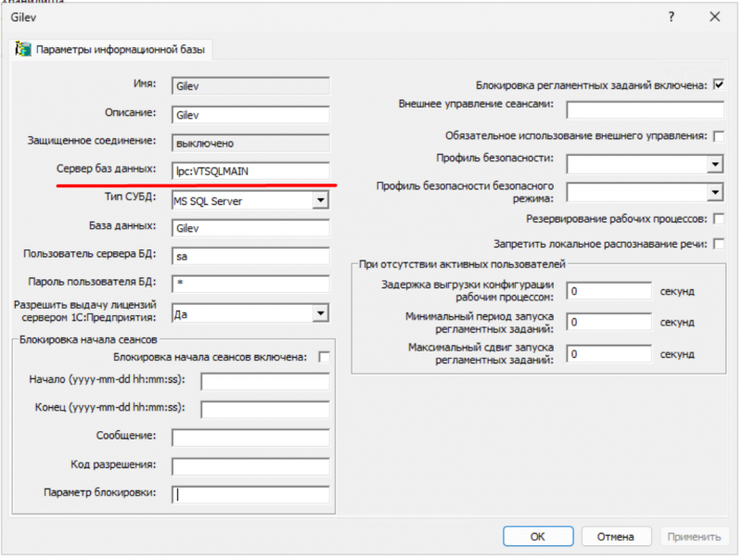Close the Gilev dialog window
The width and height of the screenshot is (742, 560).
click(714, 17)
